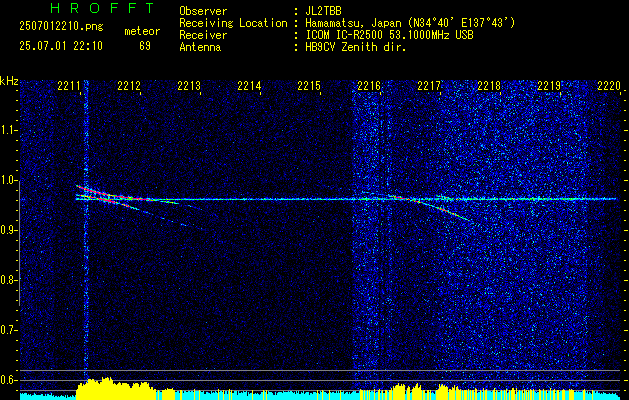Click the 2219 time marker
Image resolution: width=629 pixels, height=400 pixels.
coord(548,86)
